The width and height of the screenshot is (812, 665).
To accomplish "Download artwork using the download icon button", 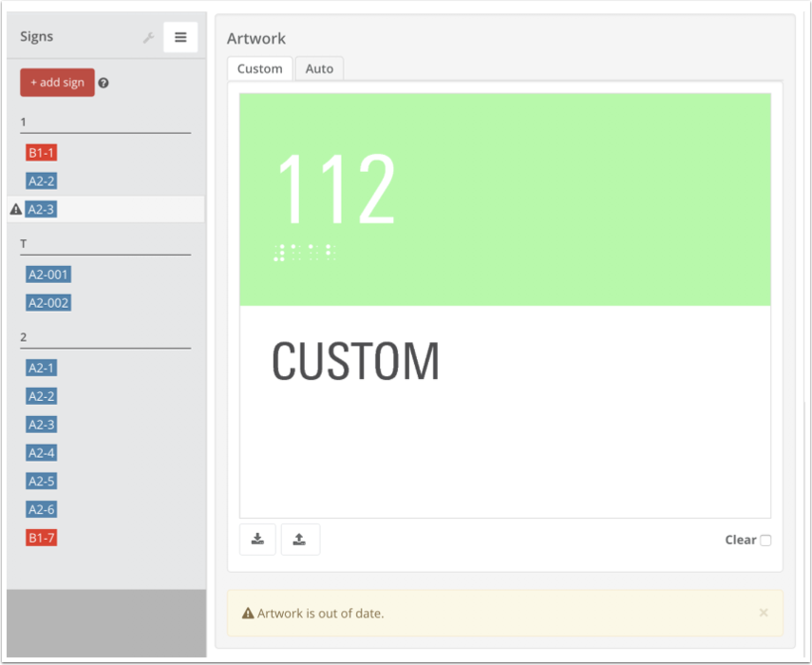I will click(257, 540).
